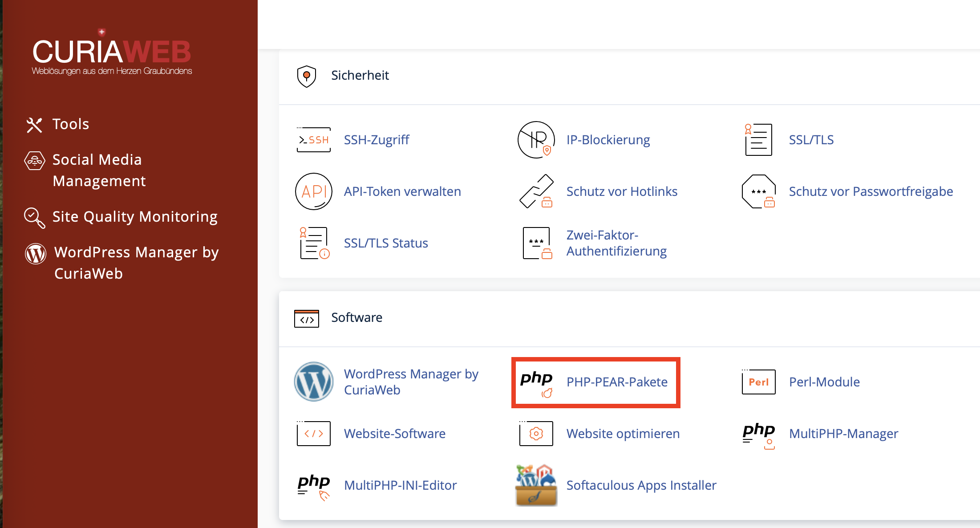Click the Site Quality Monitoring magnifier icon
Image resolution: width=980 pixels, height=528 pixels.
34,218
